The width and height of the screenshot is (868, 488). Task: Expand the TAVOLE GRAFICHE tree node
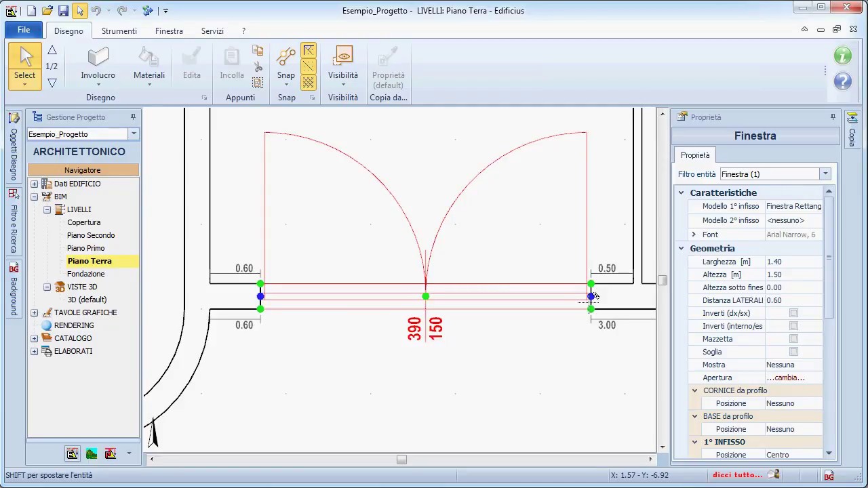pos(34,312)
